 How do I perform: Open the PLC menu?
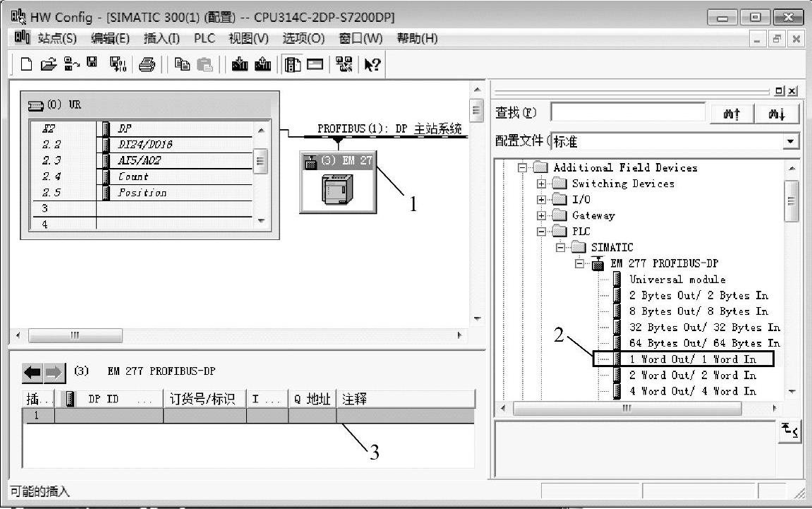coord(205,38)
